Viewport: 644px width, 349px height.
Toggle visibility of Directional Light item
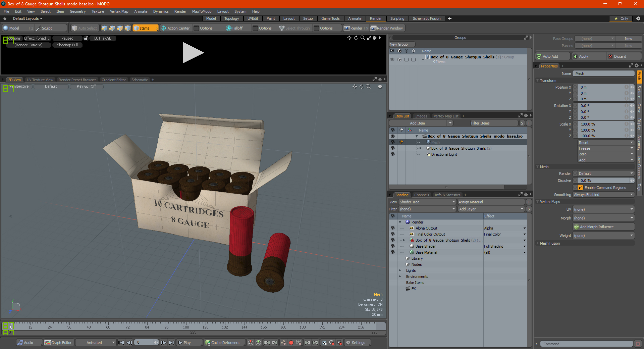pos(392,154)
